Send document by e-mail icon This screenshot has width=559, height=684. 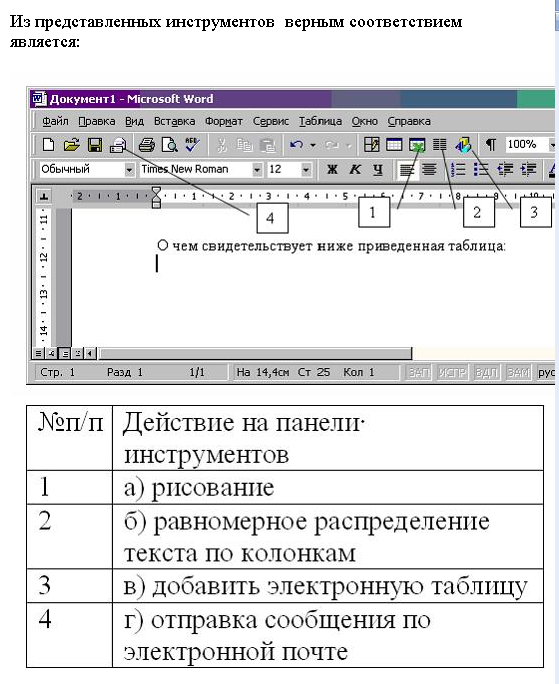pos(118,145)
